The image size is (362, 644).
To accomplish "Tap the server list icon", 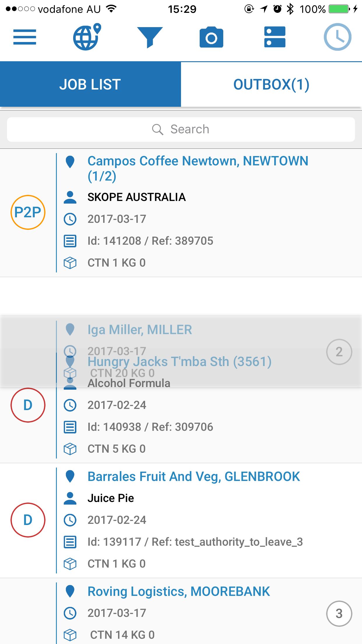I will 275,37.
